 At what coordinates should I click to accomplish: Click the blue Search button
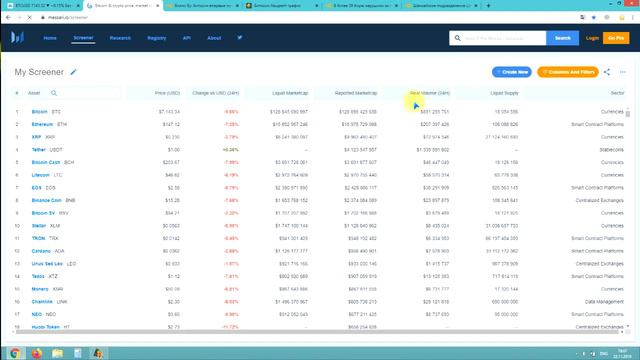[x=562, y=38]
